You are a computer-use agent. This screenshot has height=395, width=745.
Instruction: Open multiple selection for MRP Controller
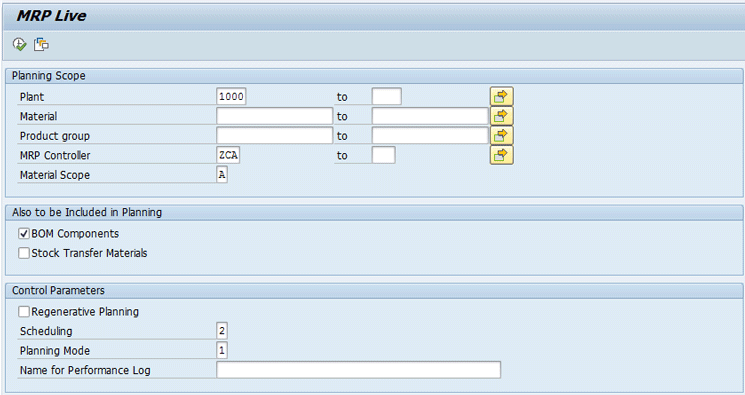(x=501, y=155)
